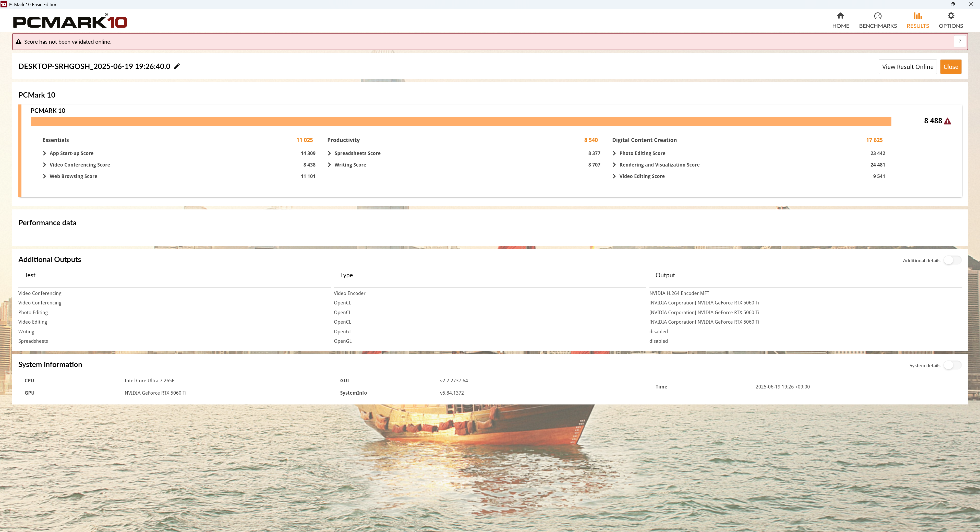Turn on the System details toggle
980x532 pixels.
[x=952, y=365]
